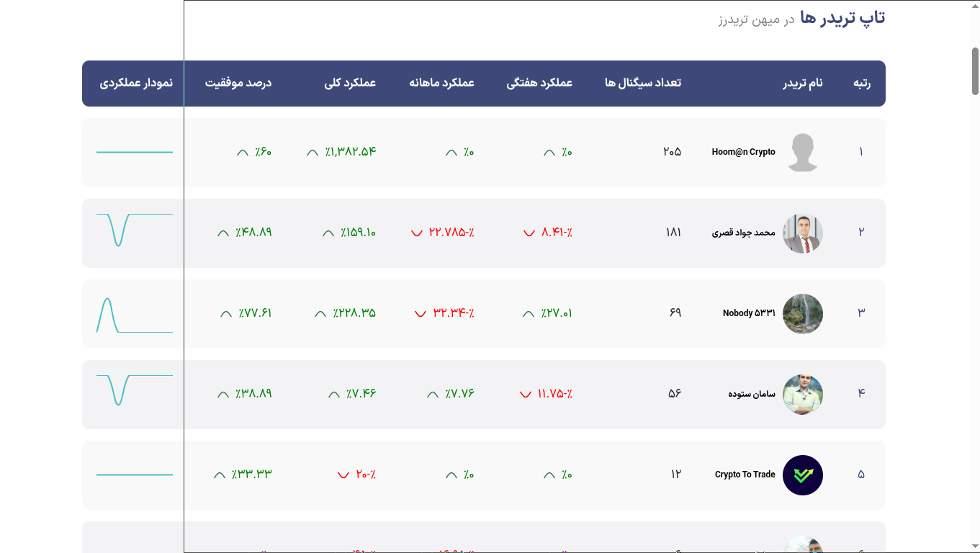Click success rate ٪۷۷.۶۱ value
Viewport: 980px width, 553px height.
(256, 313)
